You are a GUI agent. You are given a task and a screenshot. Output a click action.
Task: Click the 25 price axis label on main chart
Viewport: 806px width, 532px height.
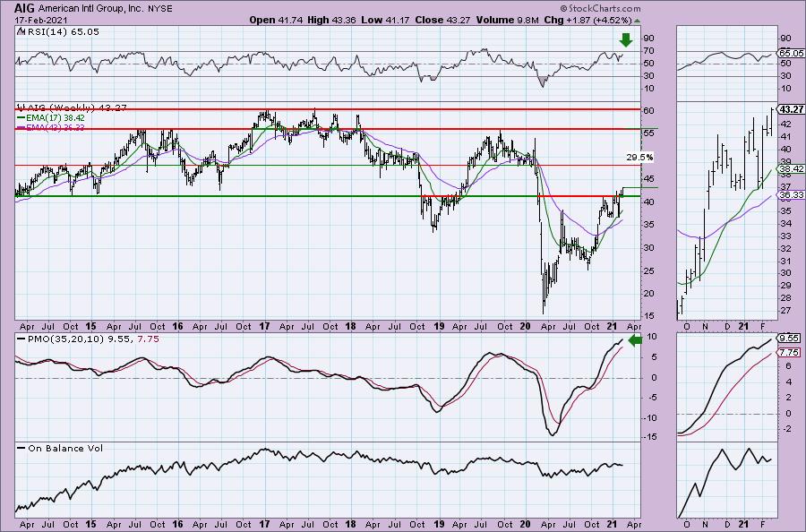tap(648, 270)
